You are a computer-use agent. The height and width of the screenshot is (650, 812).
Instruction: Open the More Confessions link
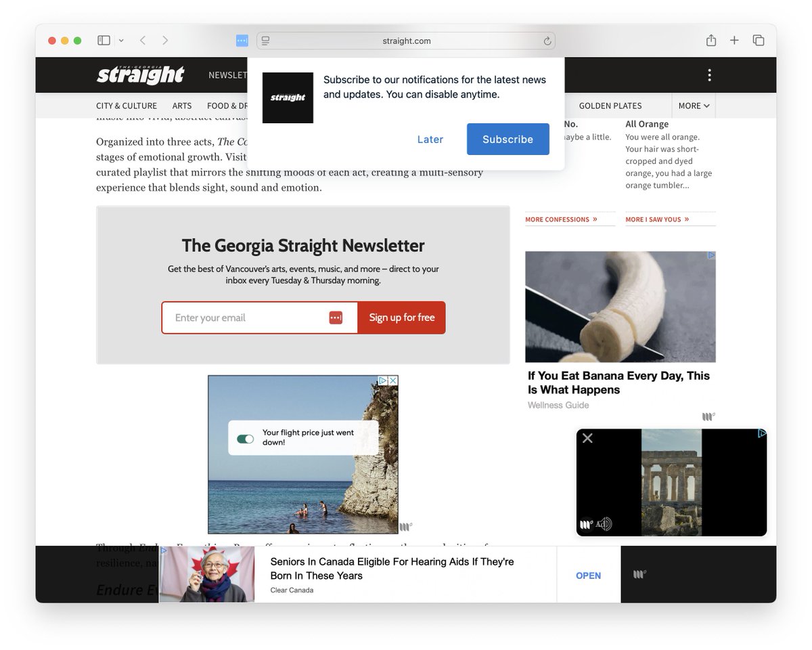point(561,219)
